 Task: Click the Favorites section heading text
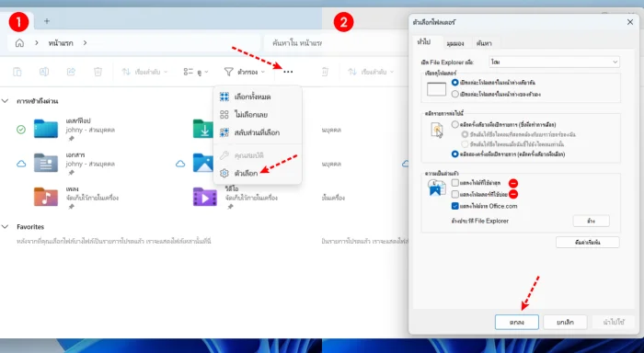(x=30, y=226)
